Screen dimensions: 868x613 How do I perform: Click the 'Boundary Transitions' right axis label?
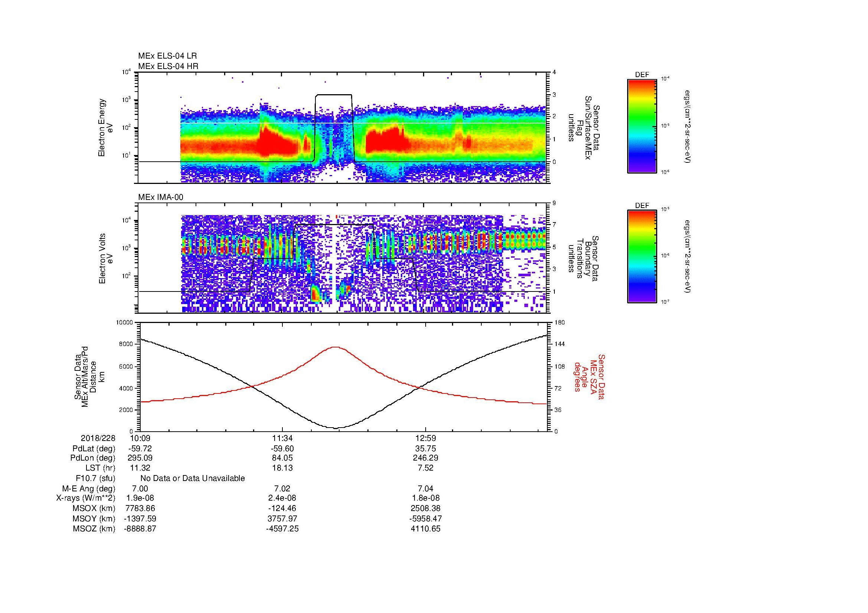pyautogui.click(x=584, y=258)
